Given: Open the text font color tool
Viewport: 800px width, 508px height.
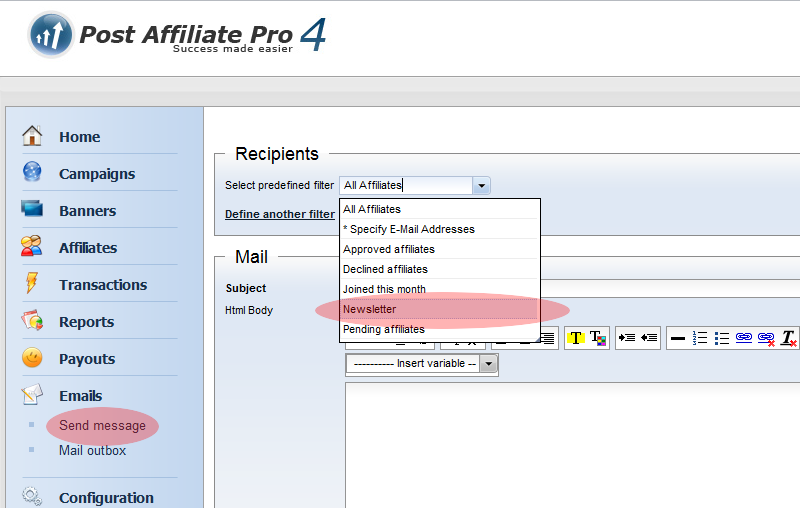Looking at the screenshot, I should tap(597, 338).
